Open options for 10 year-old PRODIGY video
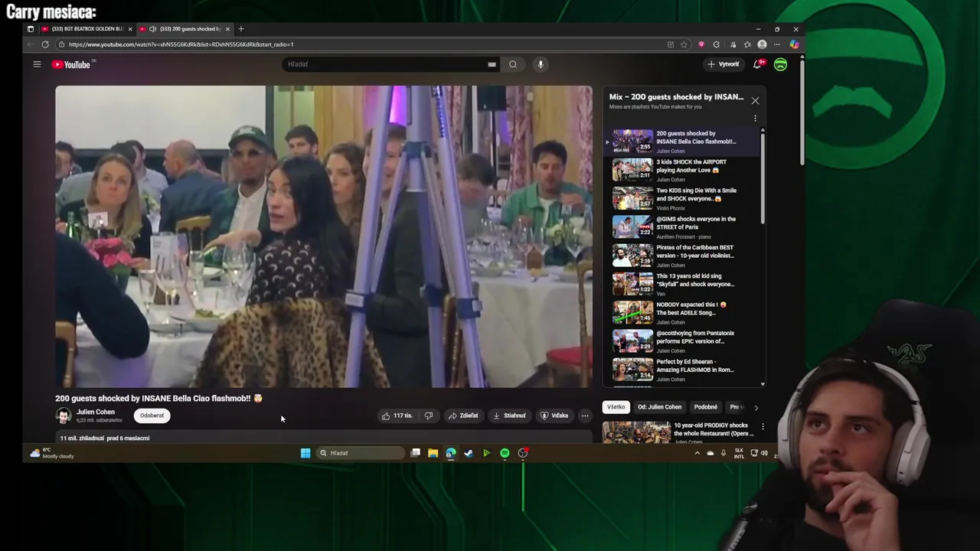The width and height of the screenshot is (980, 551). click(763, 427)
